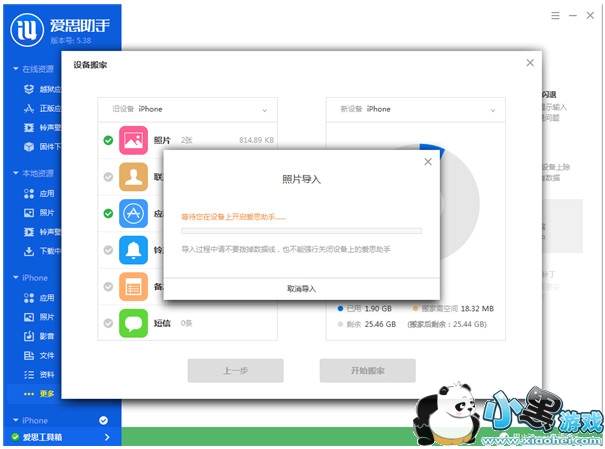605x449 pixels.
Task: Open iPhone 资料 sidebar item
Action: [x=39, y=375]
